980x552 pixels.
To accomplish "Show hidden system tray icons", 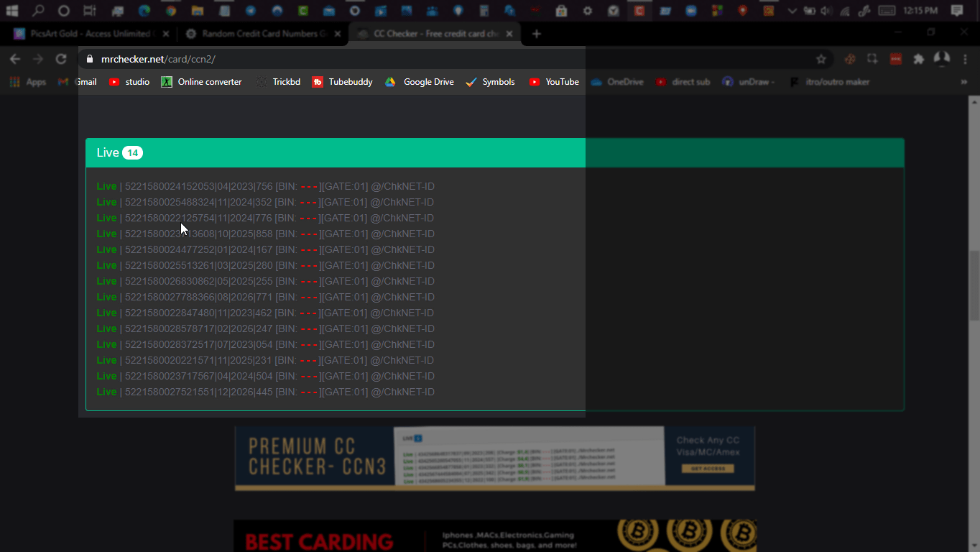I will pyautogui.click(x=792, y=11).
